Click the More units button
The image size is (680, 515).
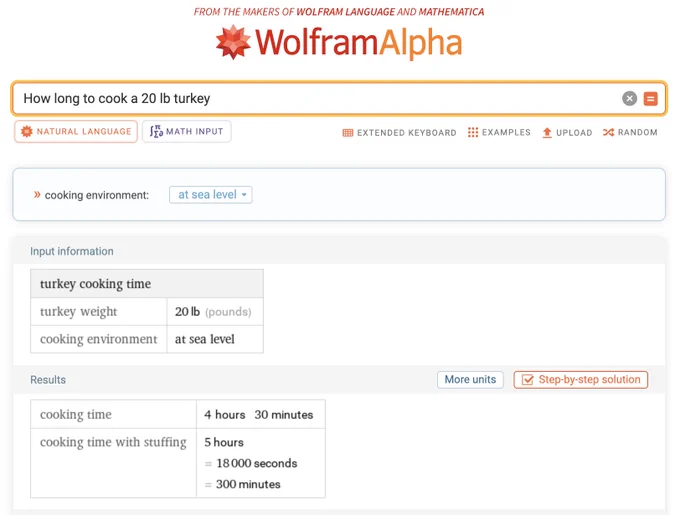pyautogui.click(x=470, y=379)
